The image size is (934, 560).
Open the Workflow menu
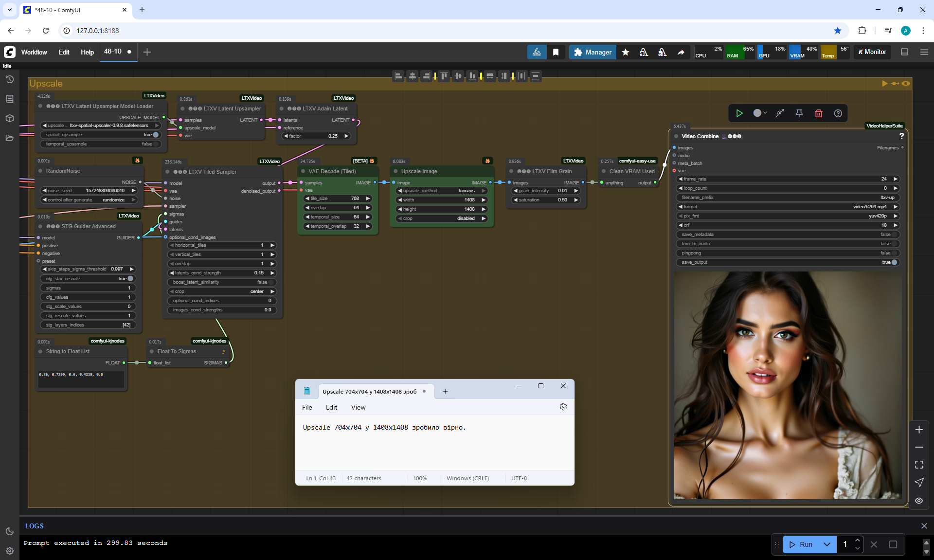pos(34,52)
